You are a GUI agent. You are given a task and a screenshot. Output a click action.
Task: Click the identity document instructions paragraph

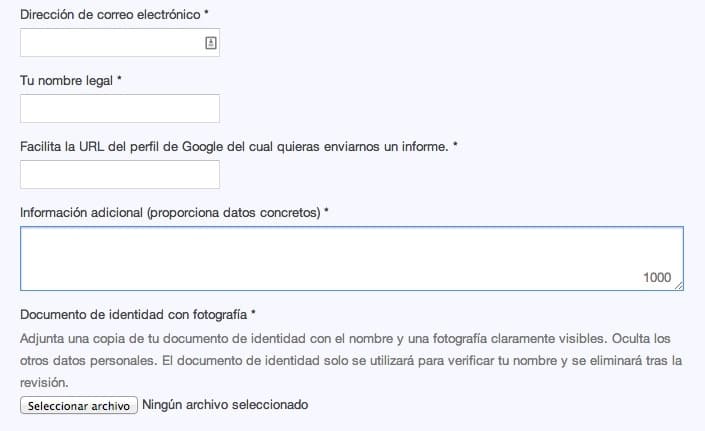tap(350, 360)
